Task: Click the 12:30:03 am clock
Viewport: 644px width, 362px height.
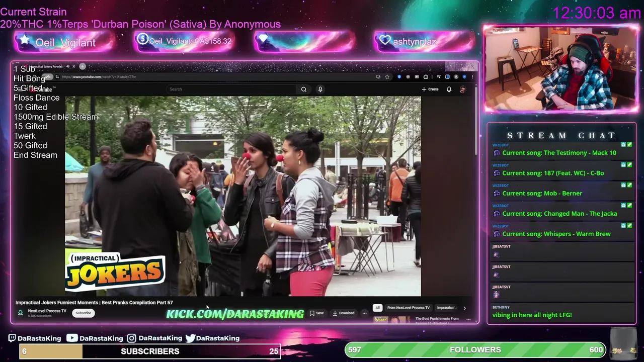Action: coord(597,13)
